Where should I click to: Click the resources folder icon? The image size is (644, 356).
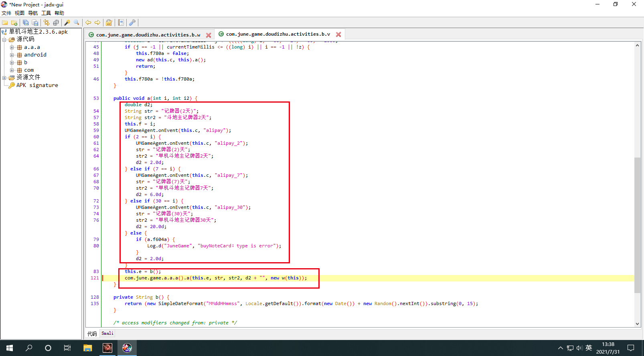tap(12, 77)
